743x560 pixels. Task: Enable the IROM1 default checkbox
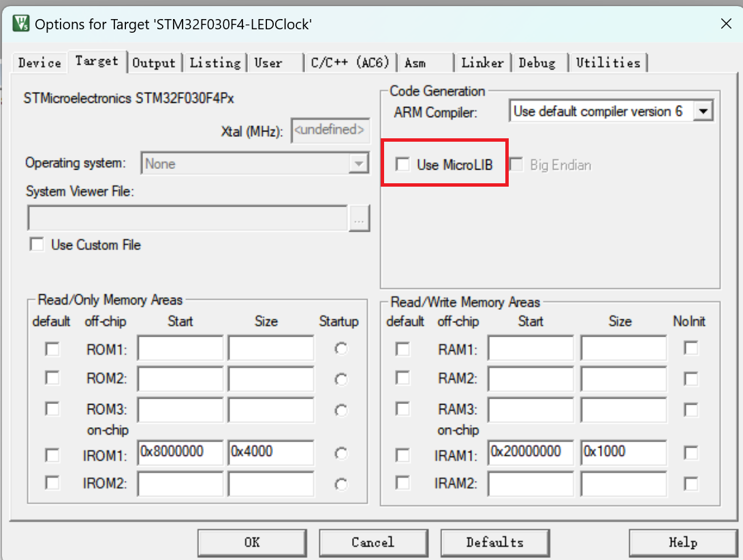click(52, 454)
